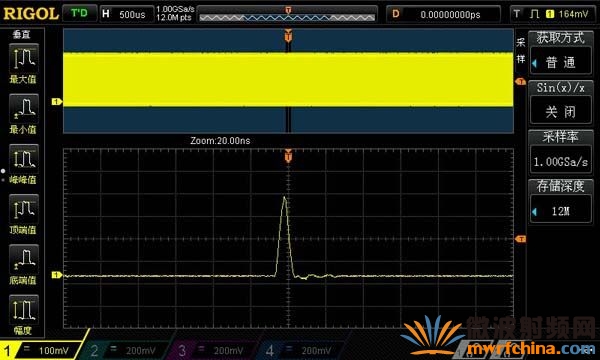Toggle channel 3 at 200mV
600x360 pixels.
point(215,350)
